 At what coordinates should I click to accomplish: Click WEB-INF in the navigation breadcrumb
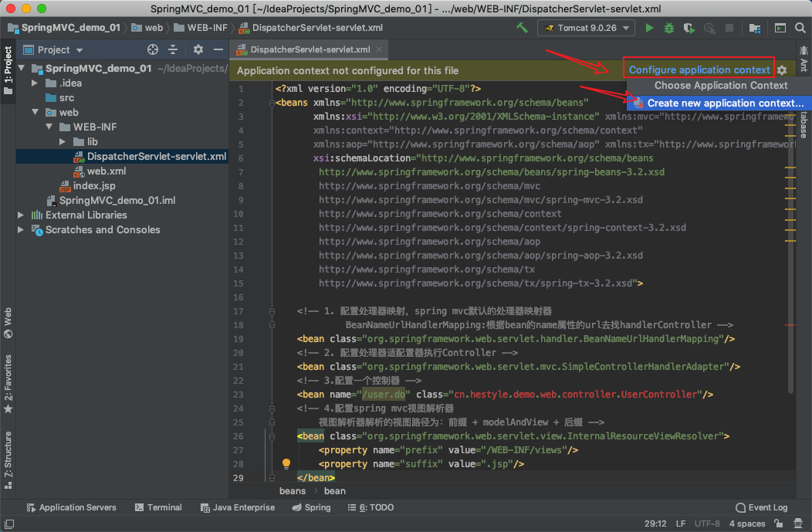[x=201, y=28]
